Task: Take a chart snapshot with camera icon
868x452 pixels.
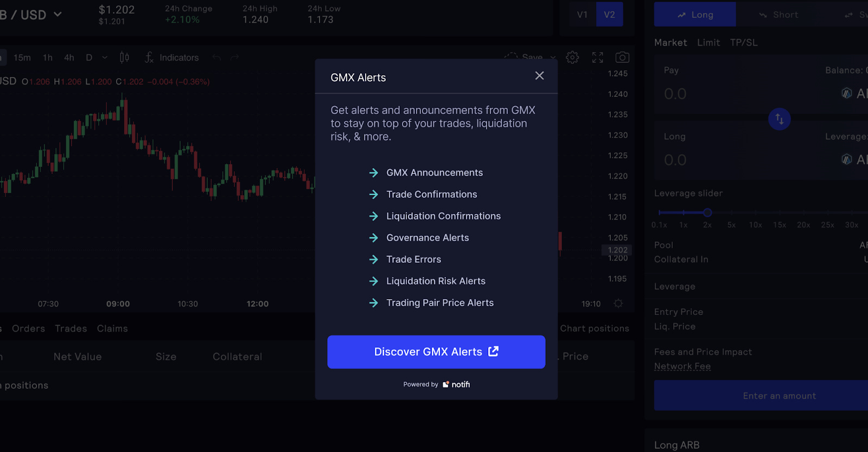Action: [x=622, y=57]
